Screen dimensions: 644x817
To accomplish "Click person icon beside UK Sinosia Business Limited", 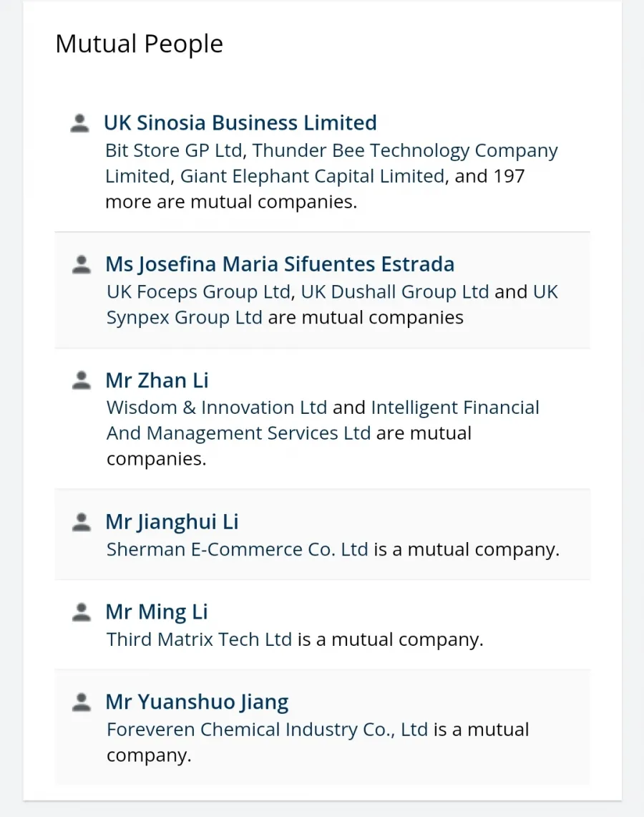I will (79, 123).
